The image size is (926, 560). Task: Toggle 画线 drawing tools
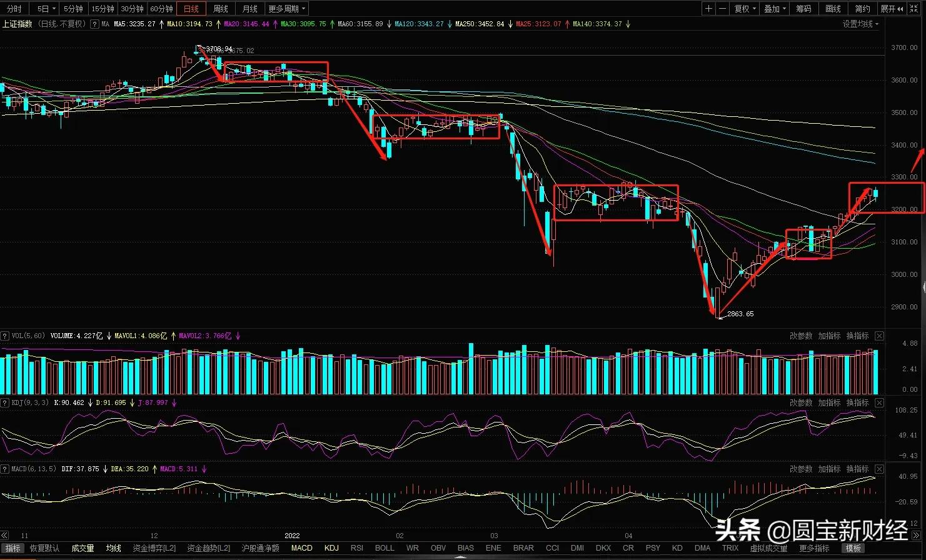[x=833, y=9]
